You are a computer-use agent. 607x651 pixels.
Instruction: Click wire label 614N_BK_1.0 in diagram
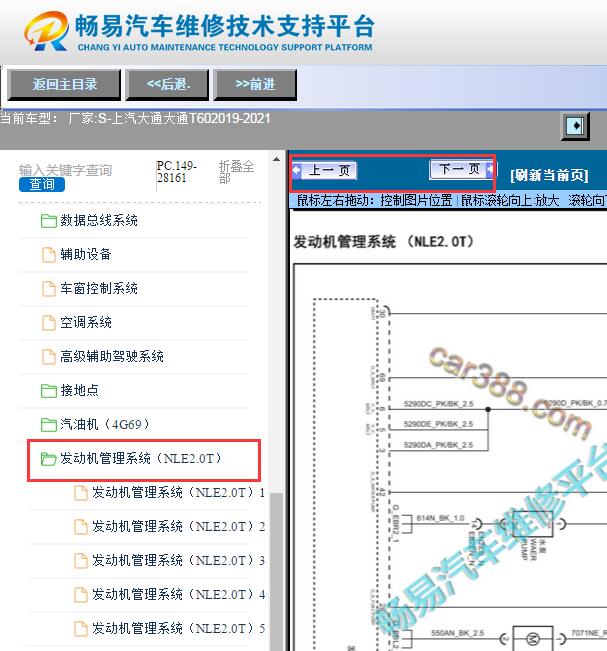pos(440,518)
